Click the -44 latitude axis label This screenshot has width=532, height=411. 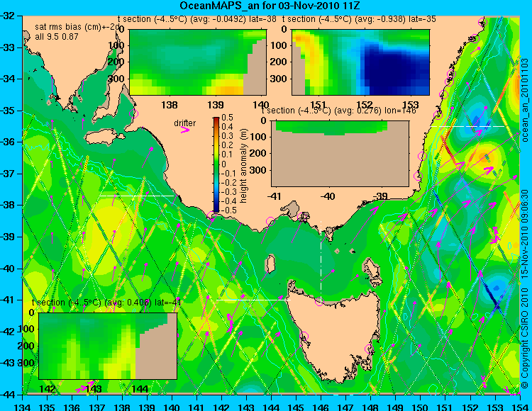click(9, 395)
